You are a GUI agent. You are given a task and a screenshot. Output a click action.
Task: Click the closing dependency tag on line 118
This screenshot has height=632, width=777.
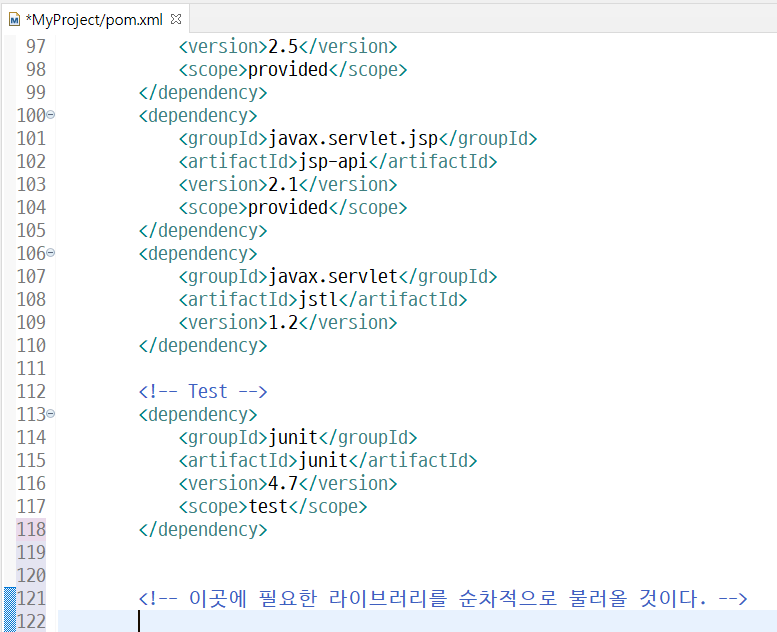[x=203, y=530]
